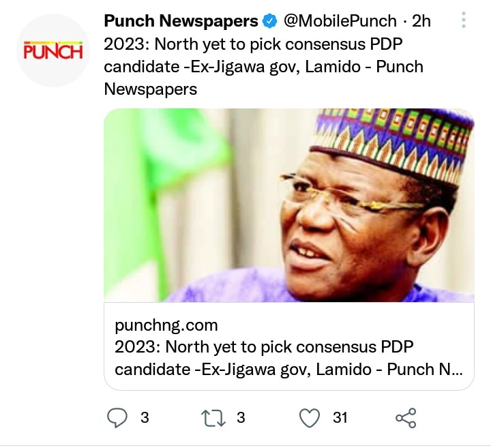Open the @MobilePunch handle link

(x=340, y=21)
